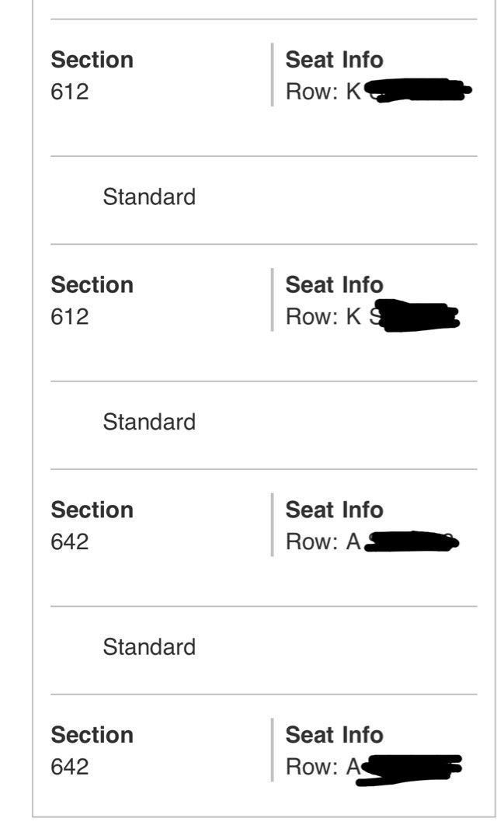Select the Row: K text on the first ticket
504x839 pixels.
(323, 92)
